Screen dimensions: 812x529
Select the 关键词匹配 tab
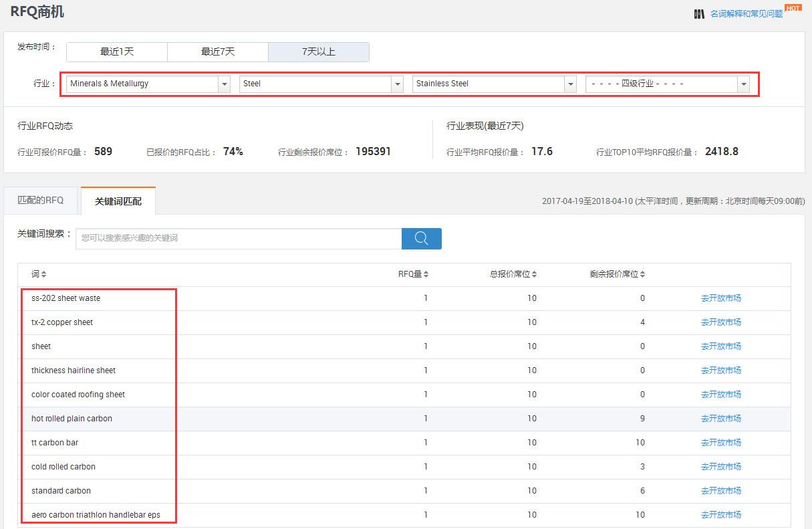[118, 200]
